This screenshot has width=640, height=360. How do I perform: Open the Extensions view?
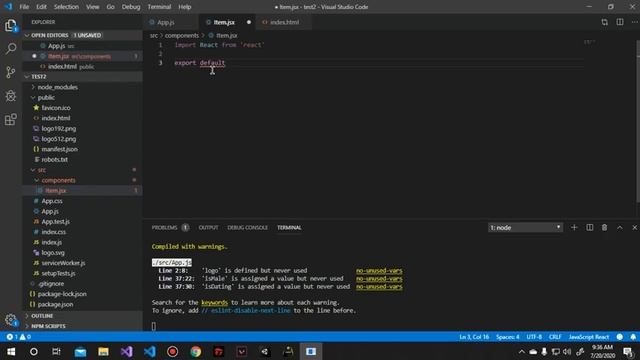11,120
